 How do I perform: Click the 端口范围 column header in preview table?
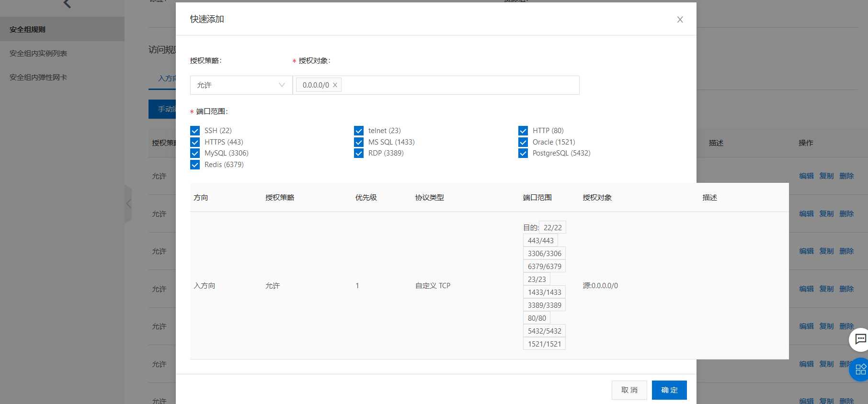pyautogui.click(x=537, y=198)
